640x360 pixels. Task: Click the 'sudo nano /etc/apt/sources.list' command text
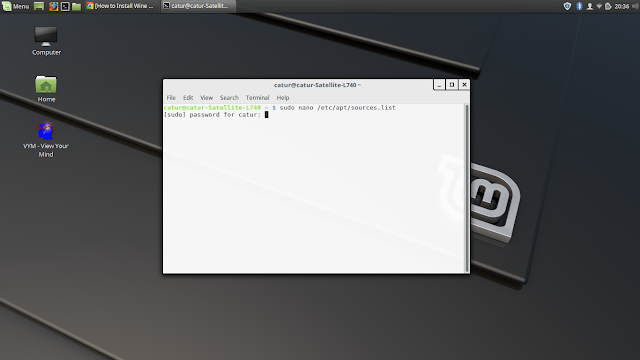click(x=338, y=107)
